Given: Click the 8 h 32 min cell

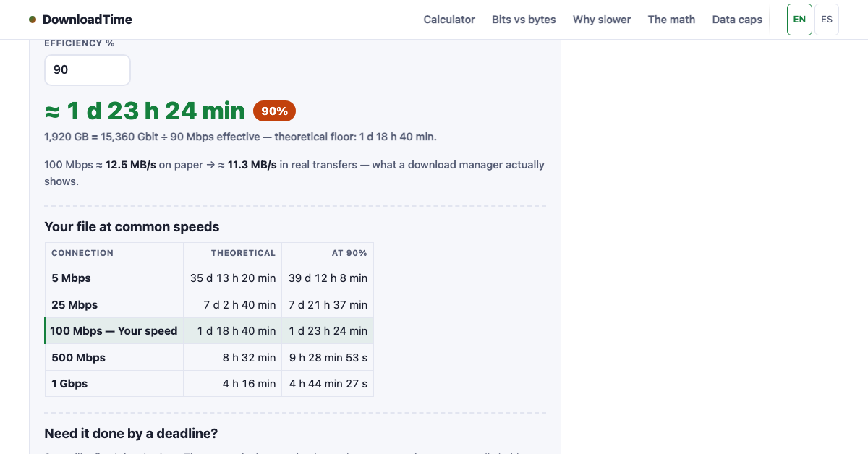Looking at the screenshot, I should click(233, 358).
